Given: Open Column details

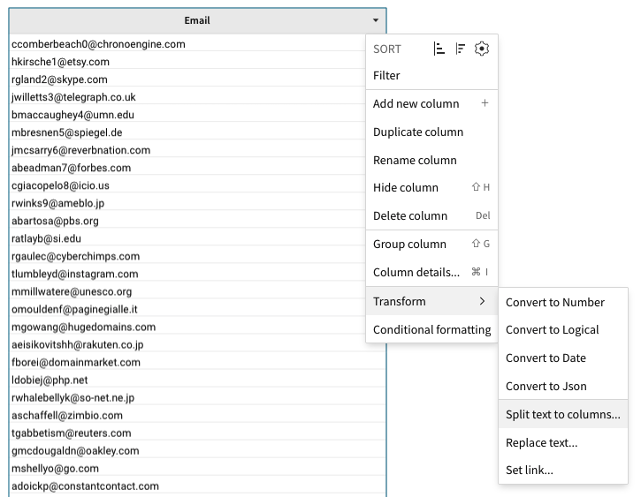Looking at the screenshot, I should 416,272.
